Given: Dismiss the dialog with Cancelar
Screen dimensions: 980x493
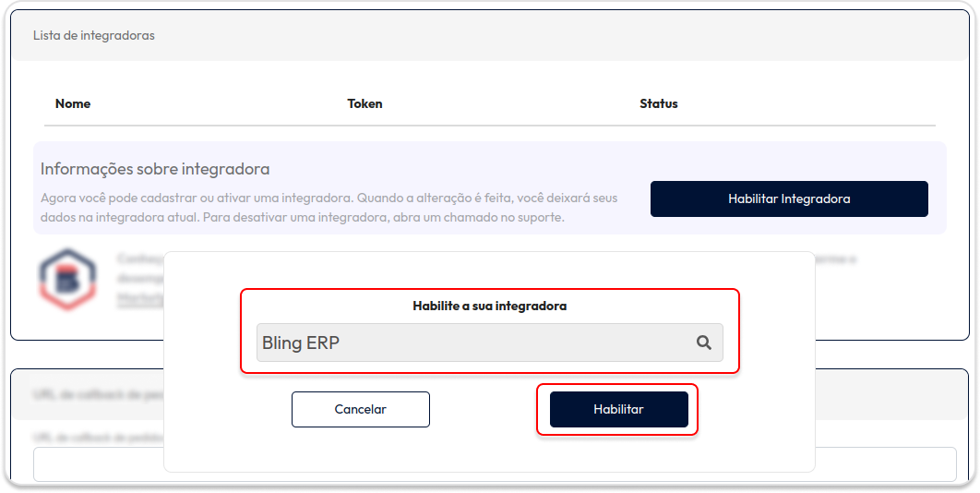Looking at the screenshot, I should (x=361, y=410).
